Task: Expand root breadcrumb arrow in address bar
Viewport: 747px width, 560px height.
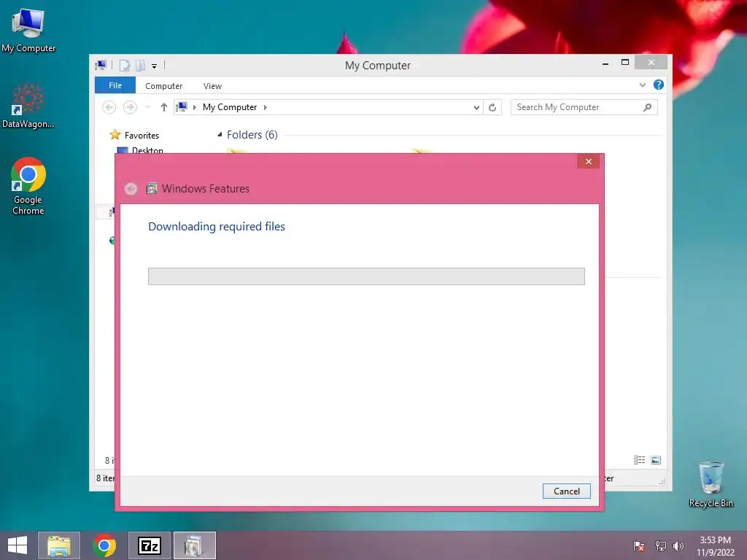Action: point(194,107)
